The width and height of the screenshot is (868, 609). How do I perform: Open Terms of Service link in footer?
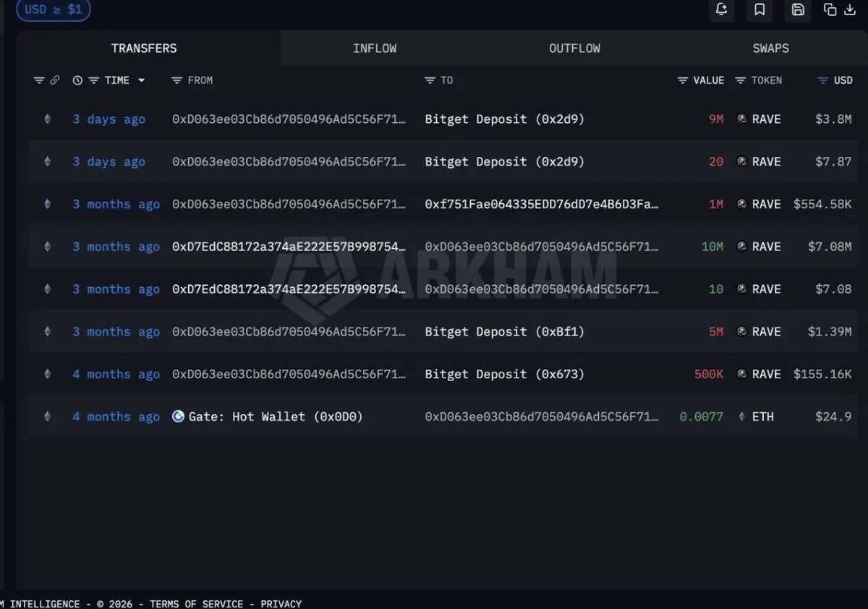(197, 603)
